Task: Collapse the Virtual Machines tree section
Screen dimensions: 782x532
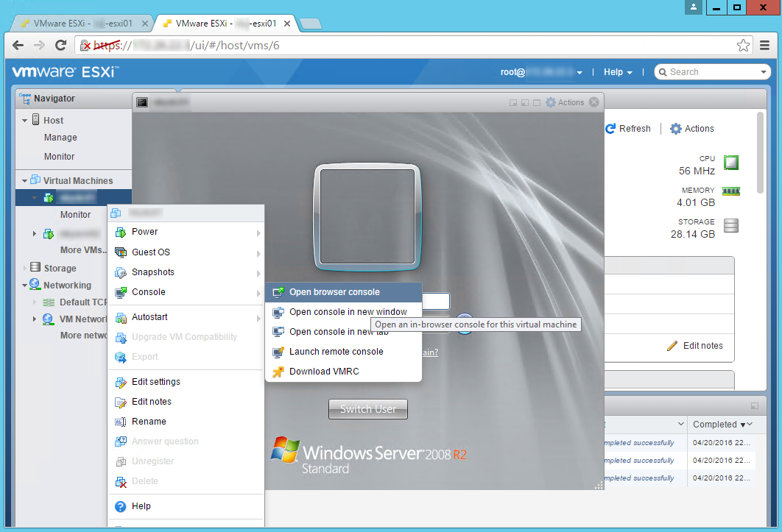Action: tap(24, 181)
